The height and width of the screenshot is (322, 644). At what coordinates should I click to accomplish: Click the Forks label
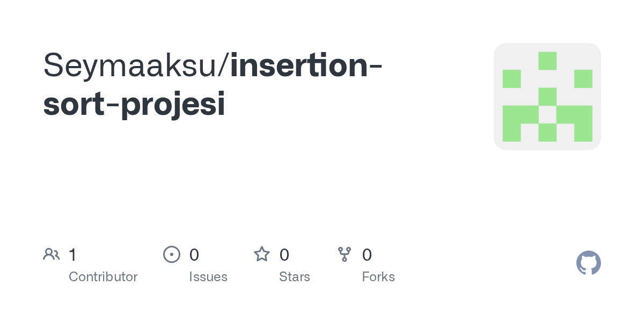click(x=378, y=277)
